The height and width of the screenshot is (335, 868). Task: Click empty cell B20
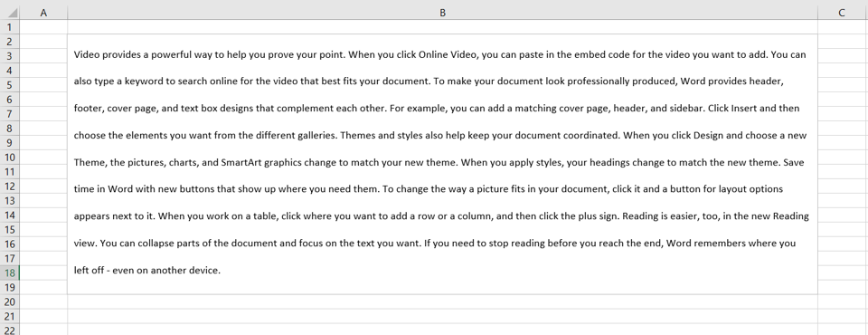(x=442, y=301)
